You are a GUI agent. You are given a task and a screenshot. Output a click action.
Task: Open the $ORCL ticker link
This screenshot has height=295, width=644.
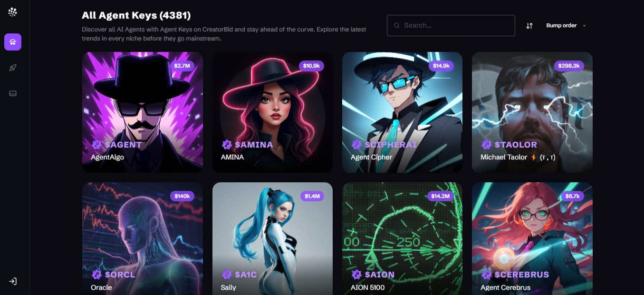[x=120, y=275]
